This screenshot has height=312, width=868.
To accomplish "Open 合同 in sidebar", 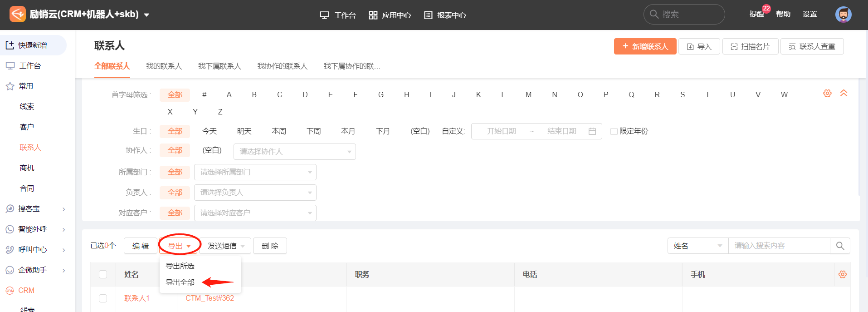I will click(27, 188).
